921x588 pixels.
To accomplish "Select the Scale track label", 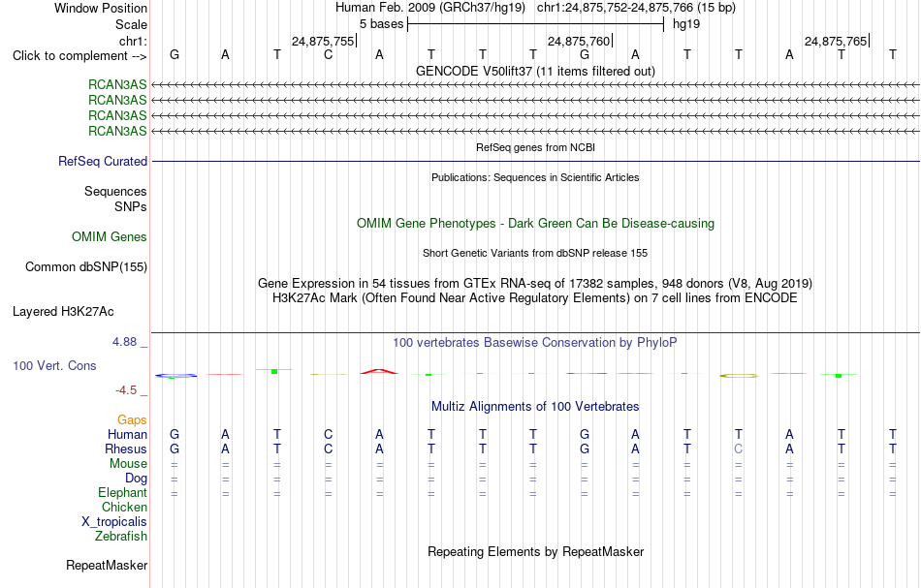I will pyautogui.click(x=131, y=24).
